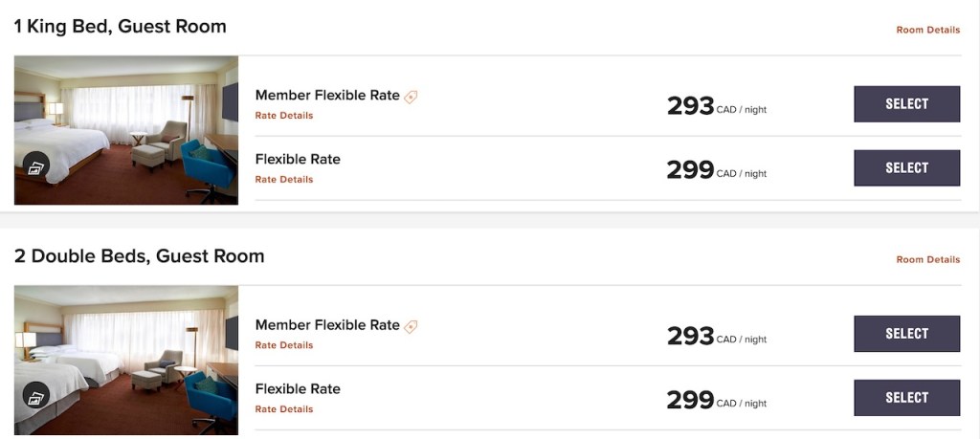Screen dimensions: 980x439
Task: Open Room Details for 1 King Bed room
Action: click(x=927, y=30)
